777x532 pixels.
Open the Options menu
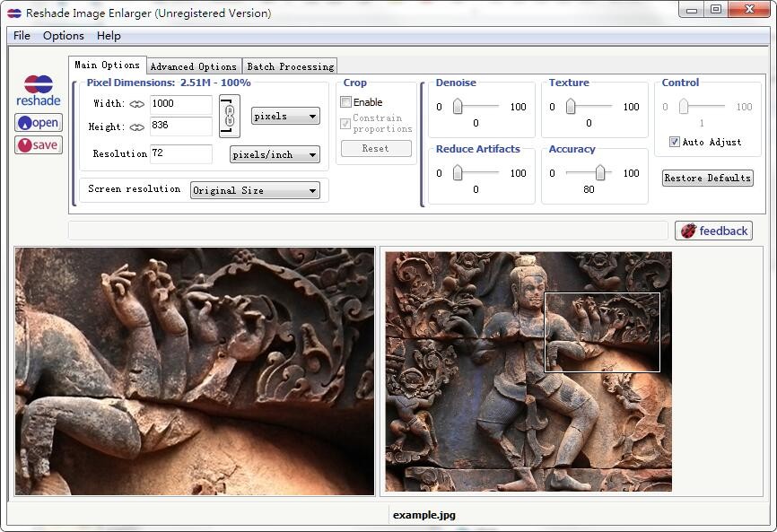click(63, 36)
